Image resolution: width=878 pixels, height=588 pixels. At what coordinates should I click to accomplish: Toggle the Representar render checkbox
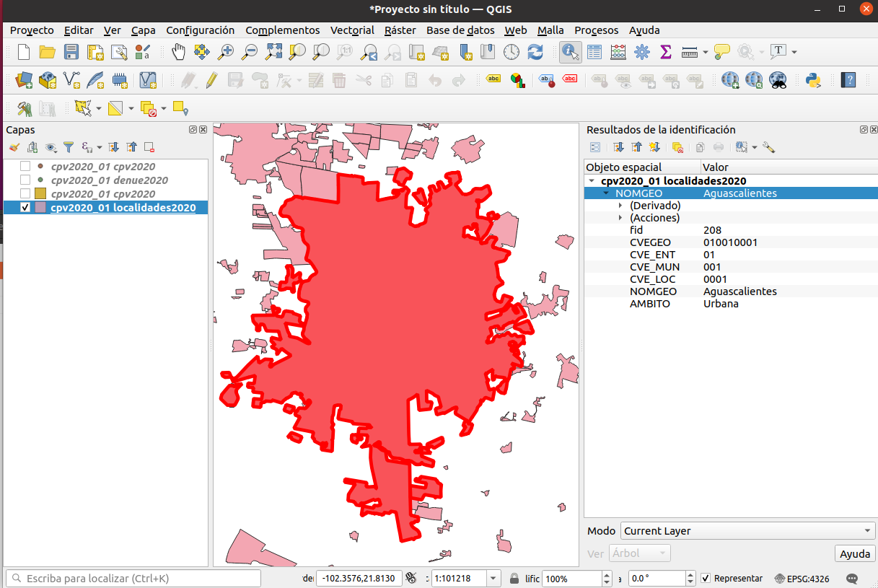(706, 579)
